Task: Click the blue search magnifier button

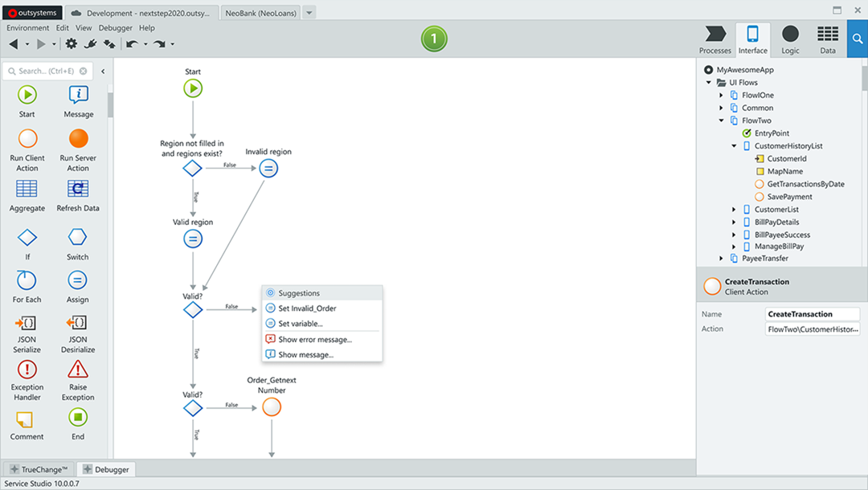Action: [x=857, y=39]
